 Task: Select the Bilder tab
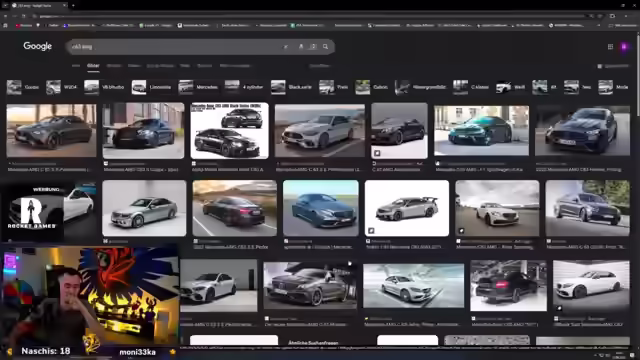93,66
